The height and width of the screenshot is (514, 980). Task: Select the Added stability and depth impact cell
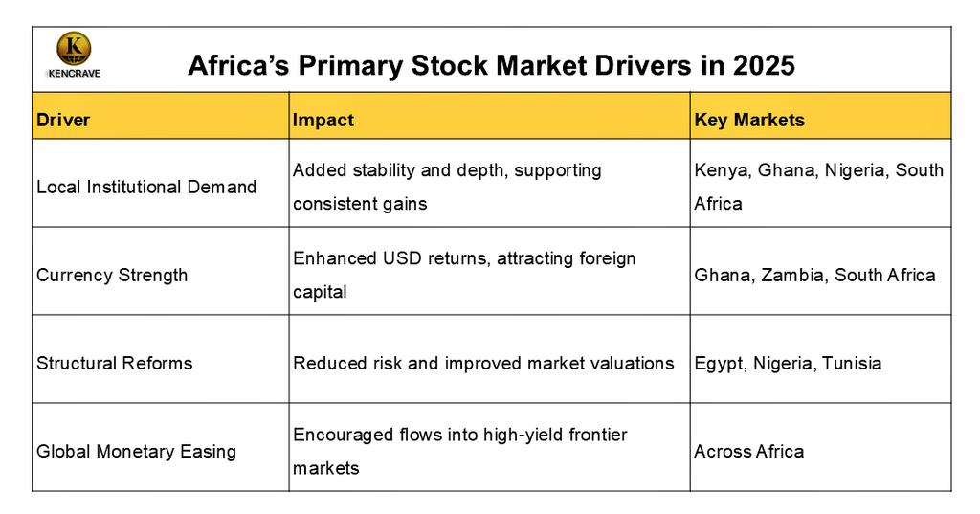[447, 187]
